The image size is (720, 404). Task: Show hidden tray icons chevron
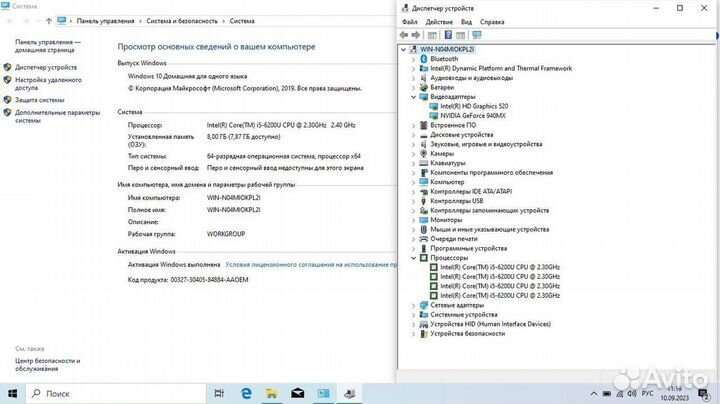(x=594, y=393)
